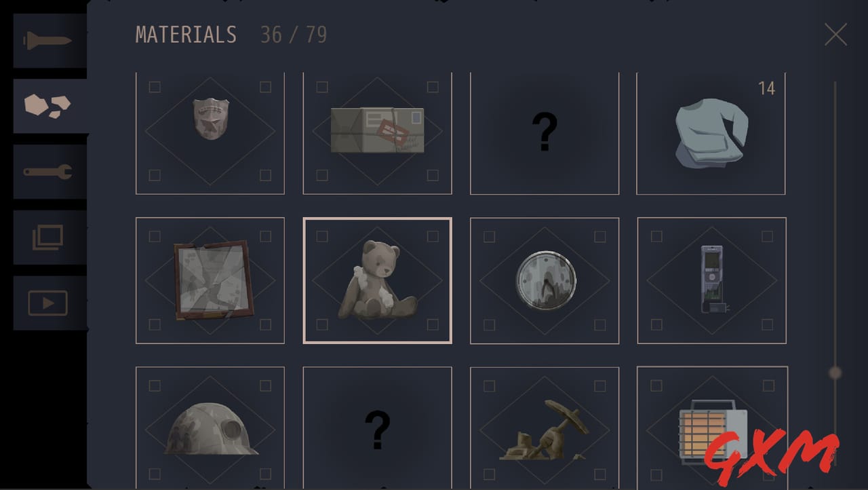868x490 pixels.
Task: Open the stacked cards gallery tab
Action: click(x=50, y=238)
